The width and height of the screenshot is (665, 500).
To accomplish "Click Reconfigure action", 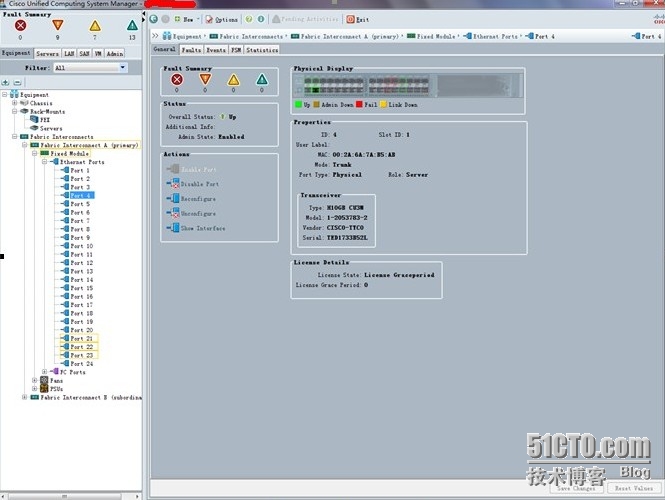I will pyautogui.click(x=191, y=198).
